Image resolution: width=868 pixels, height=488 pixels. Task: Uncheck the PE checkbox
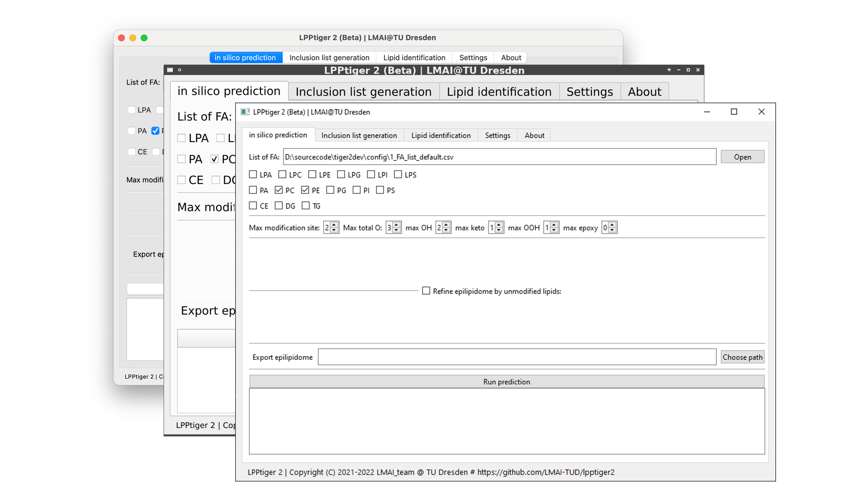[x=305, y=190]
